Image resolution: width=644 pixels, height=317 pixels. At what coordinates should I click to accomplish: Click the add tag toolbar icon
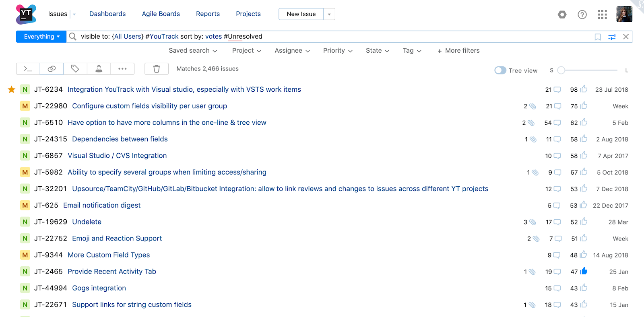75,69
